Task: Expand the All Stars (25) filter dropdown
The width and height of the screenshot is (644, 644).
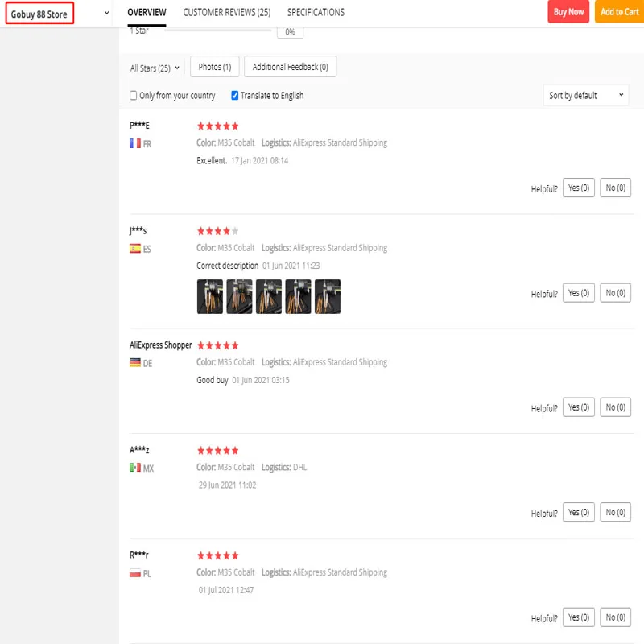Action: point(155,68)
